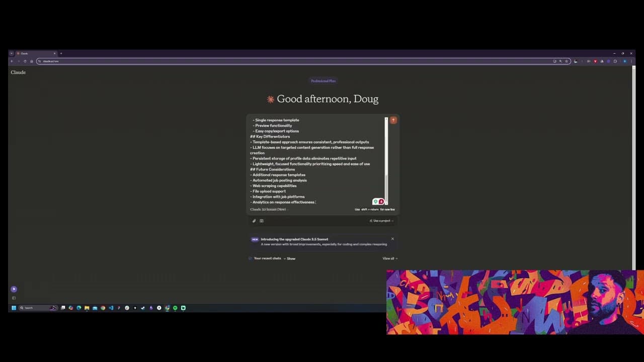Viewport: 644px width, 362px height.
Task: Click the prompt box vertical scrollbar
Action: (x=386, y=161)
